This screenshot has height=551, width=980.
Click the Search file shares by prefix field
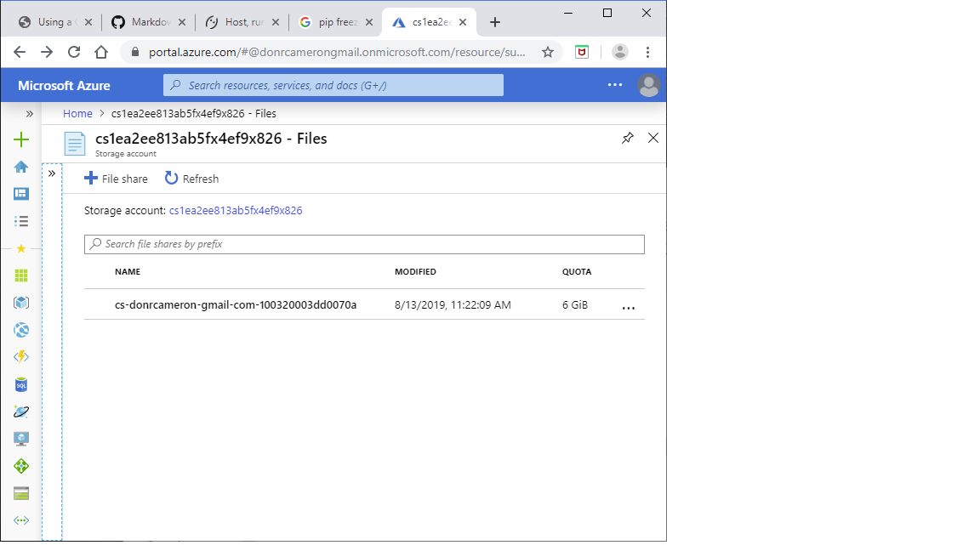point(364,244)
